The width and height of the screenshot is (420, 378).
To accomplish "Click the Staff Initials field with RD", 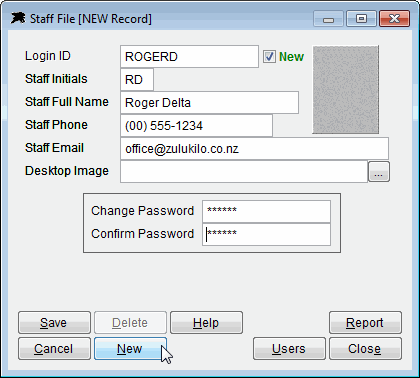I will pos(137,80).
